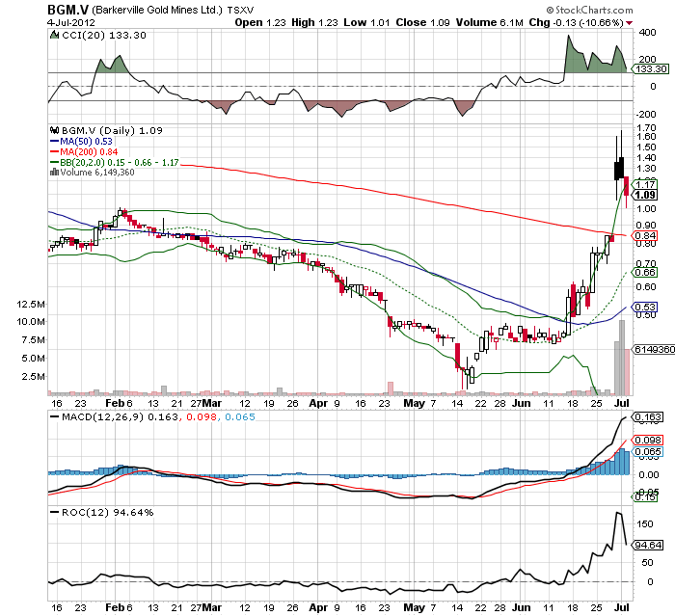Click the High 1.23 value in the header
Image resolution: width=675 pixels, height=616 pixels.
point(314,22)
